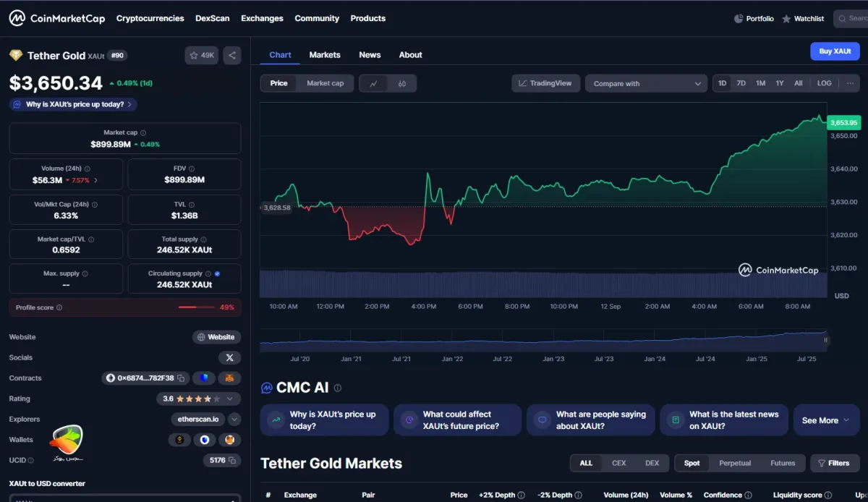Add contract to MetaMask fox icon
This screenshot has width=868, height=502.
[x=230, y=378]
